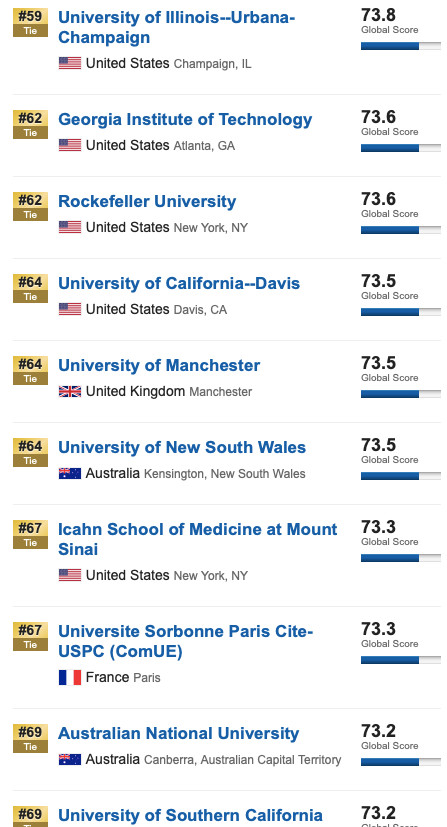The height and width of the screenshot is (827, 447).
Task: Open University of Southern California link
Action: tap(190, 815)
